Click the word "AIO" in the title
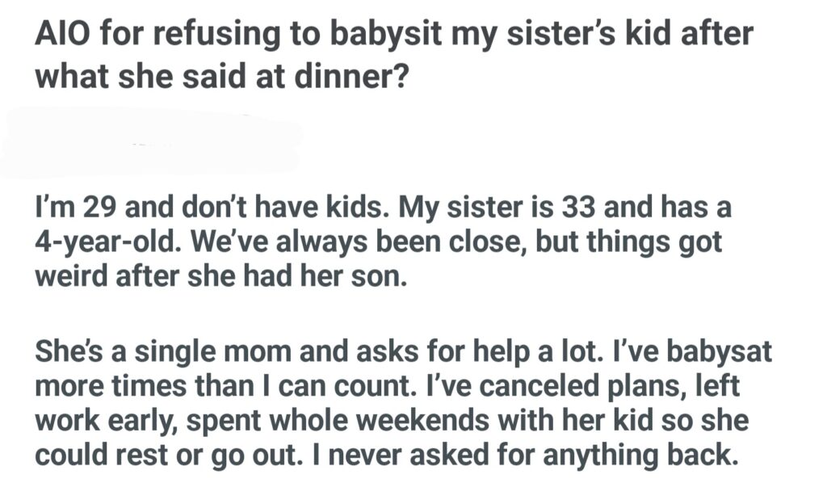827x504 pixels. pos(64,36)
